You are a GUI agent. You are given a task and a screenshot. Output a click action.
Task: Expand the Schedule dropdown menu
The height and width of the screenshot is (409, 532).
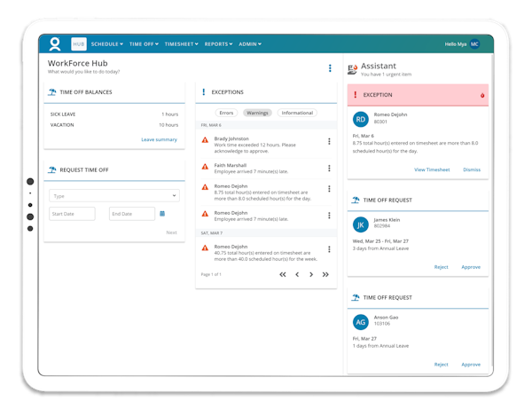point(107,44)
